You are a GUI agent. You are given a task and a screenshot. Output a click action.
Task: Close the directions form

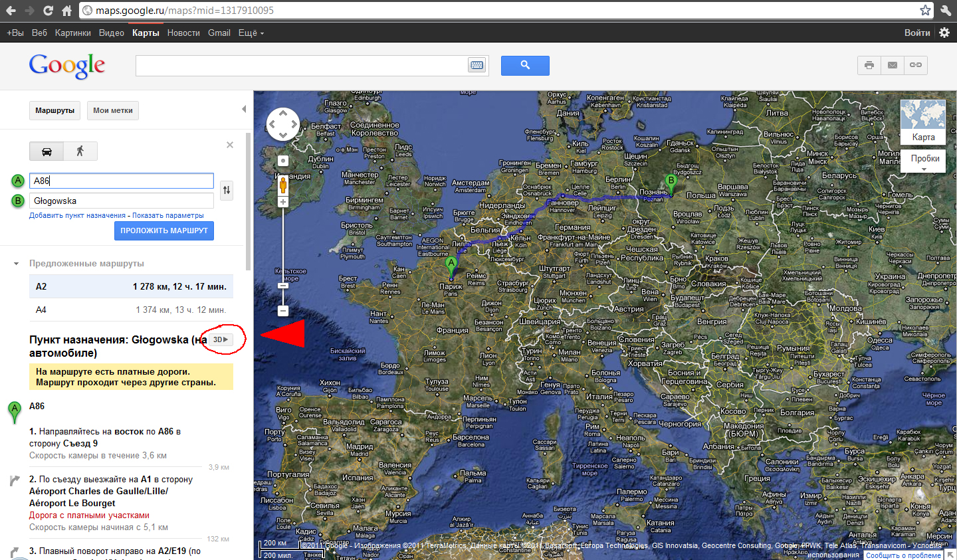(x=230, y=145)
